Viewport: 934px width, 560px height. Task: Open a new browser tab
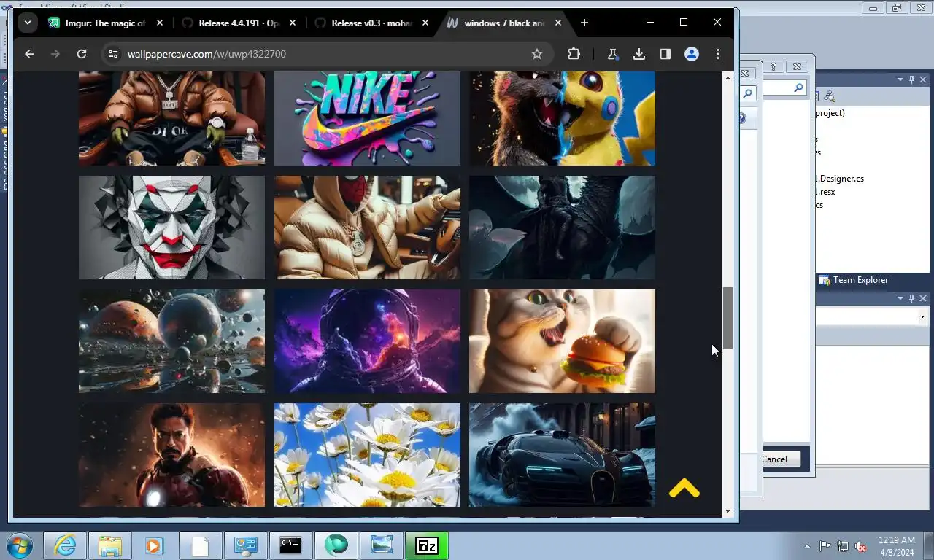tap(584, 23)
